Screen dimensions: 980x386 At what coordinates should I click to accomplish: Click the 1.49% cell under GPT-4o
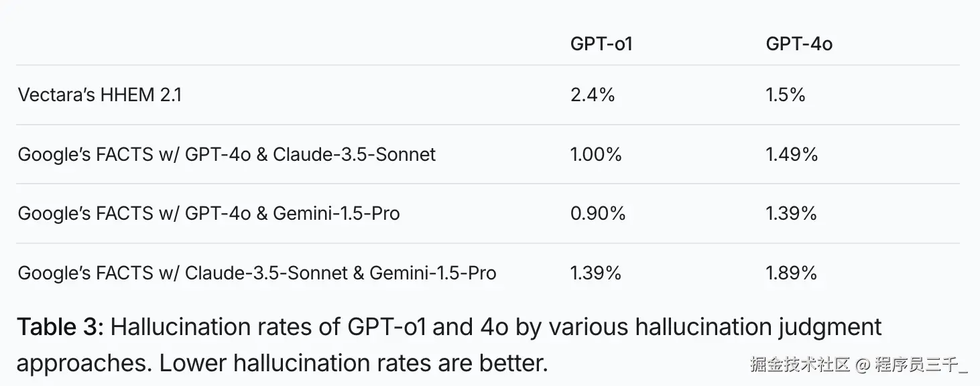click(792, 155)
